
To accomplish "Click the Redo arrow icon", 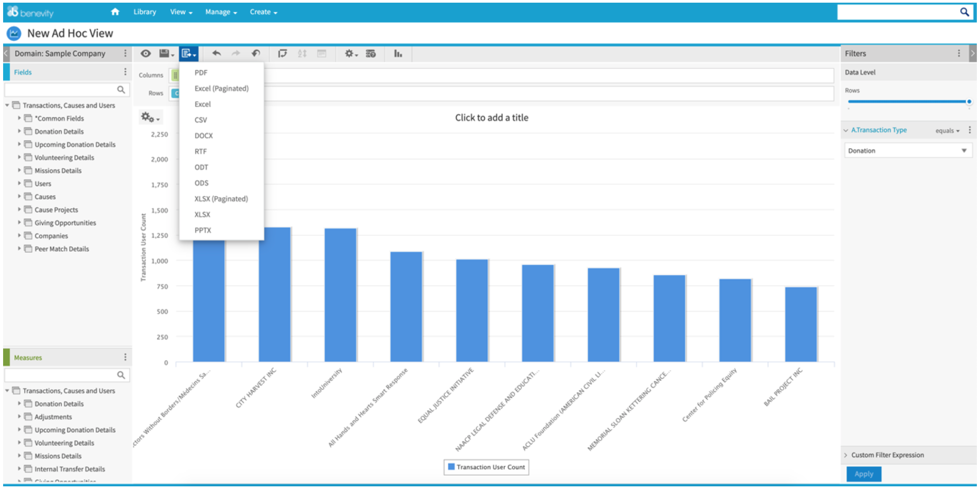I will [x=236, y=53].
